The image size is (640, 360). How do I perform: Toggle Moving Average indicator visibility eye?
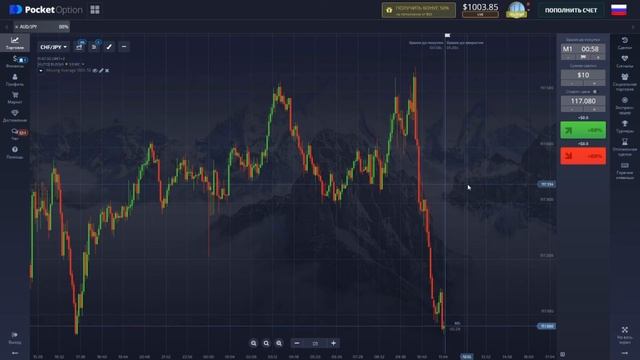(x=95, y=71)
